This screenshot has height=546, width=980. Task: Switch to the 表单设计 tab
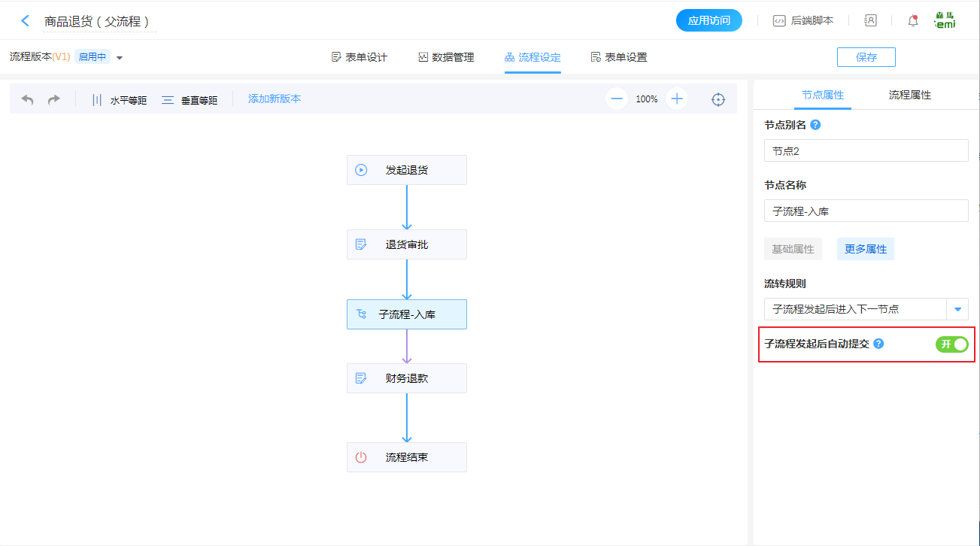pyautogui.click(x=360, y=57)
